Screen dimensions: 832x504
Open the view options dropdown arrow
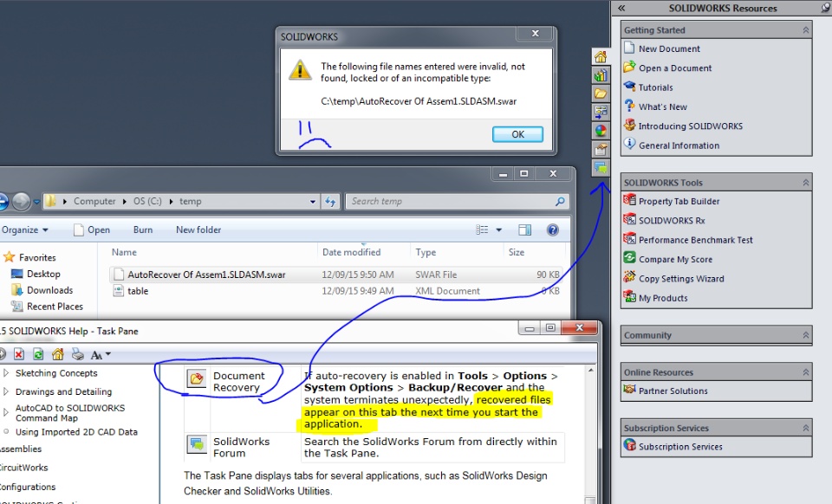[x=499, y=230]
